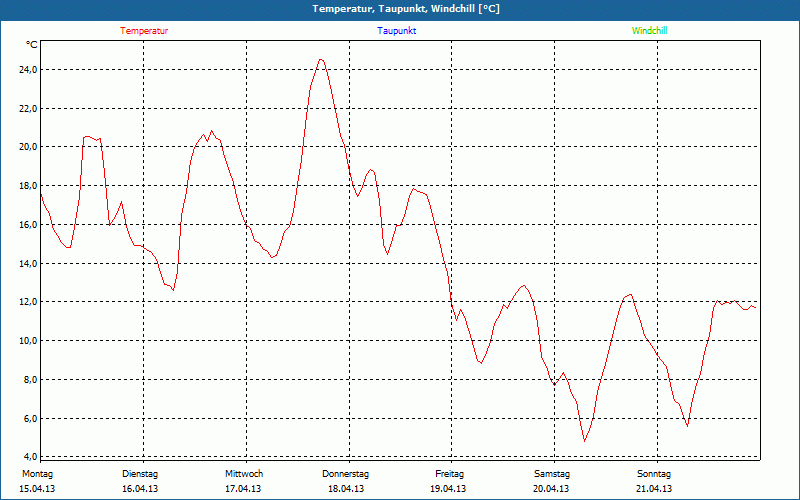Click the highest temperature peak above 24 degrees
The height and width of the screenshot is (500, 800).
[x=321, y=60]
